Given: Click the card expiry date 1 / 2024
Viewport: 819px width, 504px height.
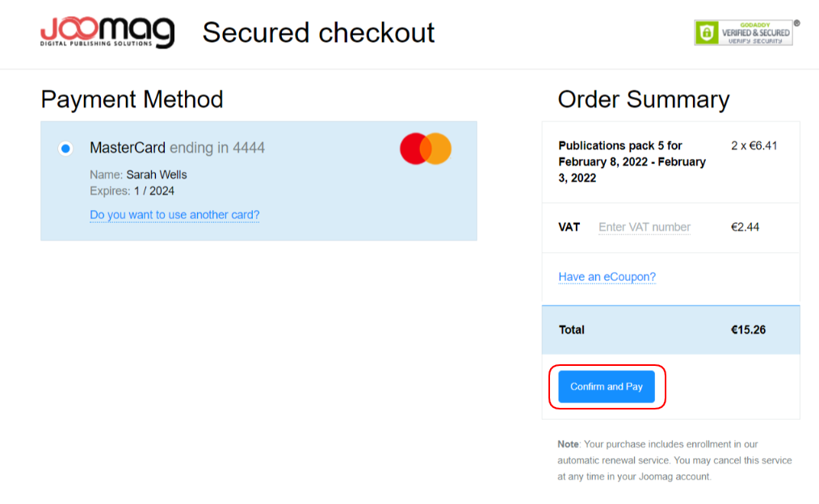Looking at the screenshot, I should pyautogui.click(x=153, y=191).
